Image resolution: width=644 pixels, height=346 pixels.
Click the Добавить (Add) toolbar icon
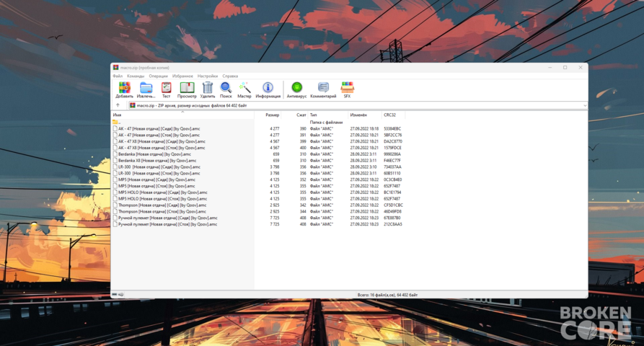pos(124,87)
